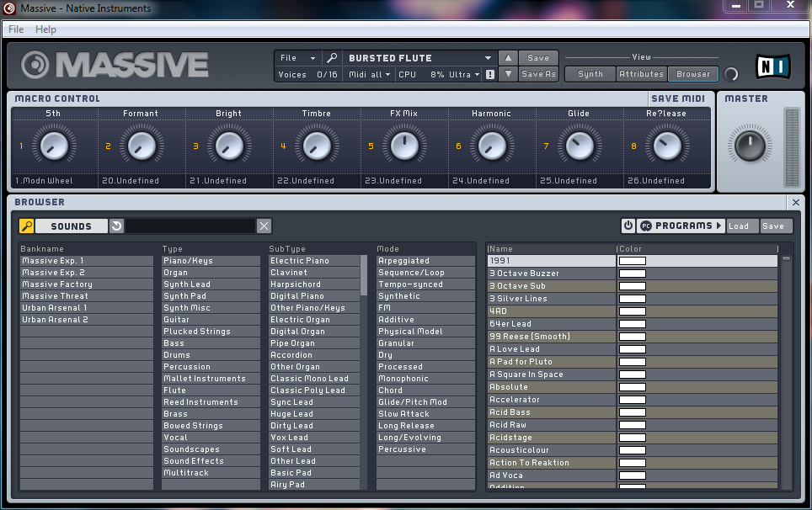Click the color swatch for 1991
The image size is (812, 510).
(x=633, y=261)
